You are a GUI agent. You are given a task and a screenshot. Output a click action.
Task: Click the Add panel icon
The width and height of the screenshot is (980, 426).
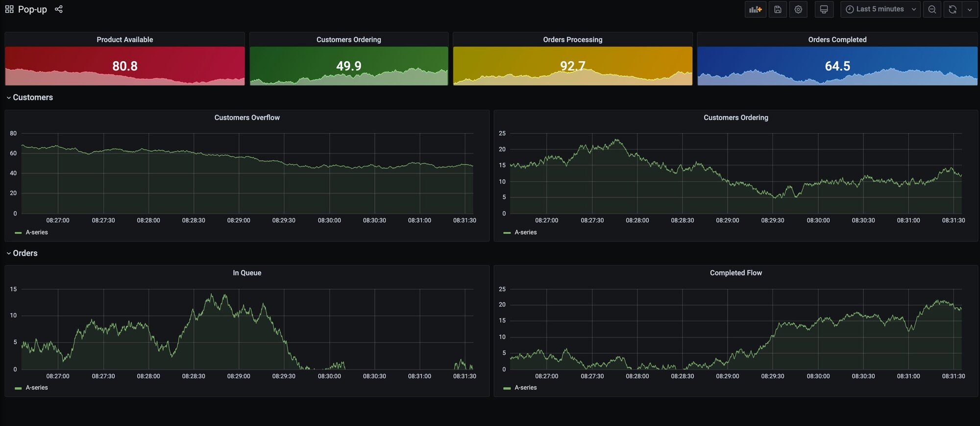[x=755, y=9]
